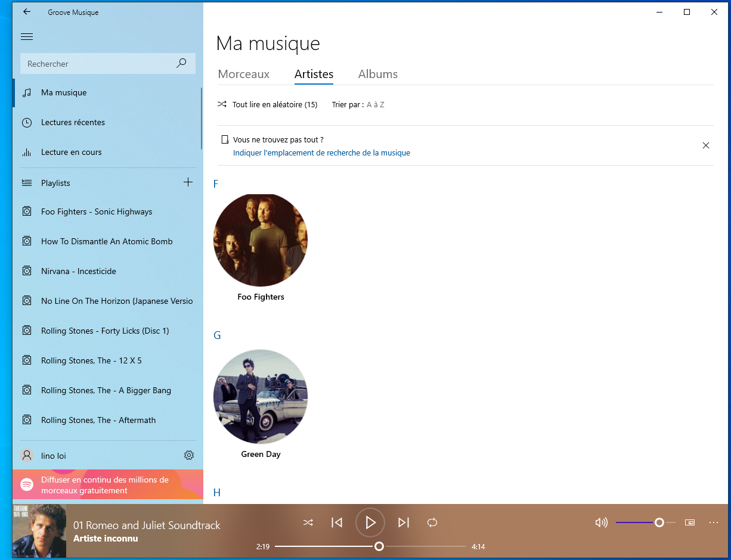Open playlist How To Dismantle An Atomic Bomb
Image resolution: width=731 pixels, height=560 pixels.
(107, 241)
